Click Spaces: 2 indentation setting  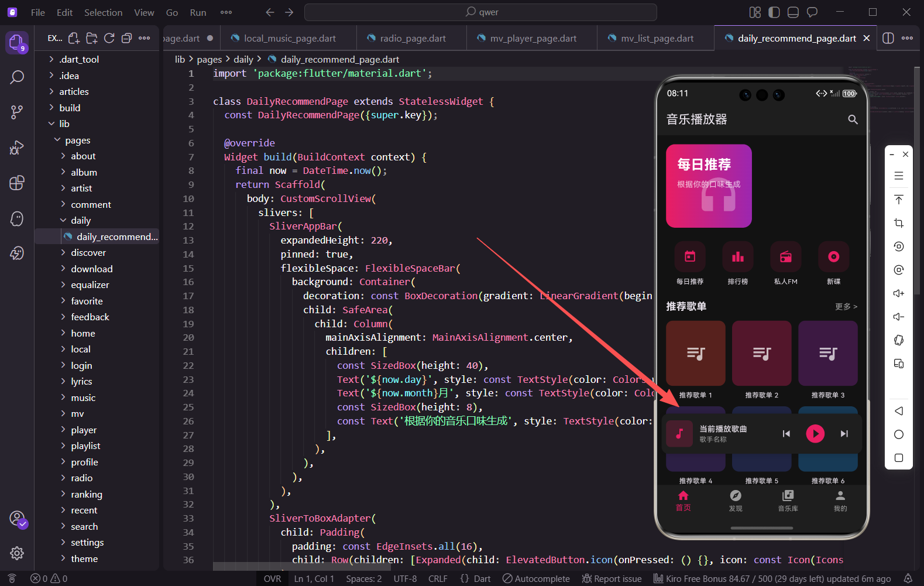click(364, 578)
